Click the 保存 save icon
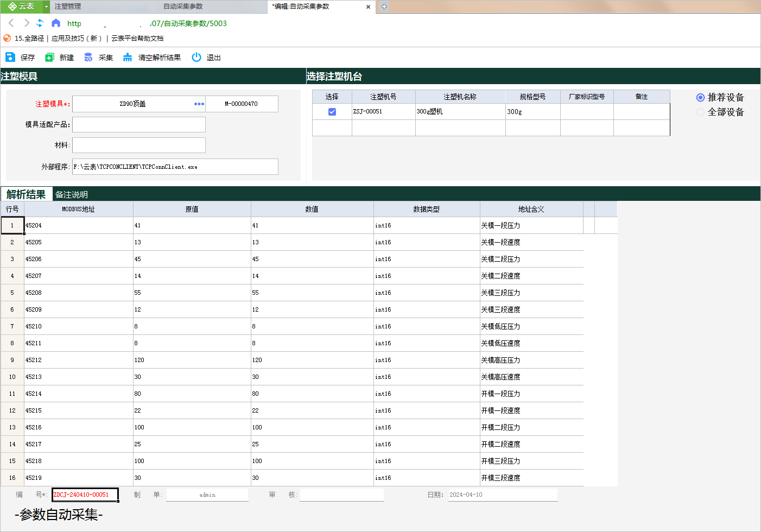 point(10,57)
